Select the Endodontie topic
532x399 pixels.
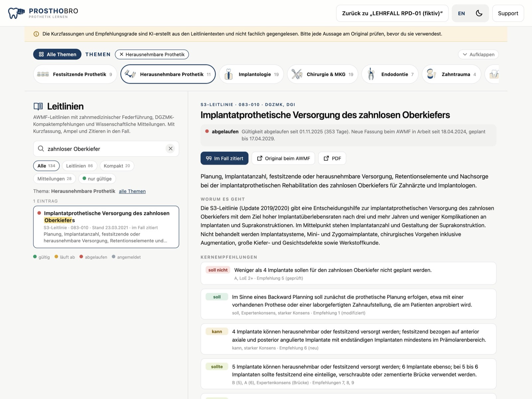pos(390,74)
